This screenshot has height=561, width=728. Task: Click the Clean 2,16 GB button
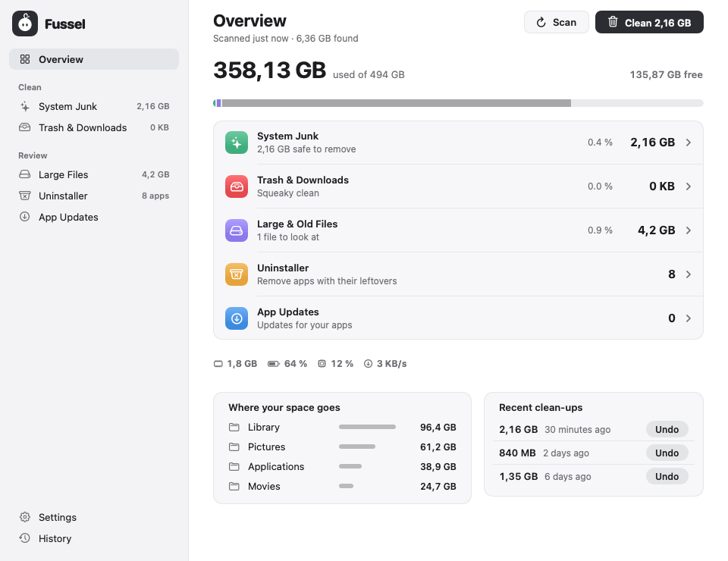pos(649,22)
